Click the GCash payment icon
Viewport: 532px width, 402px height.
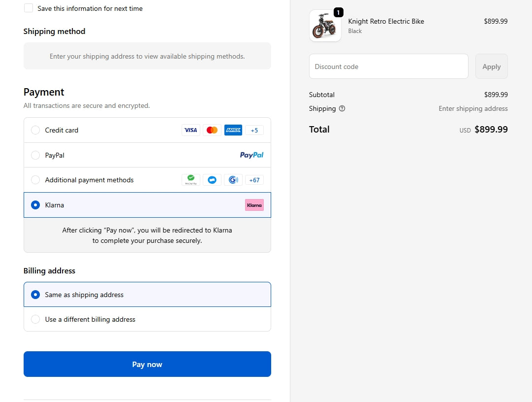pyautogui.click(x=233, y=180)
